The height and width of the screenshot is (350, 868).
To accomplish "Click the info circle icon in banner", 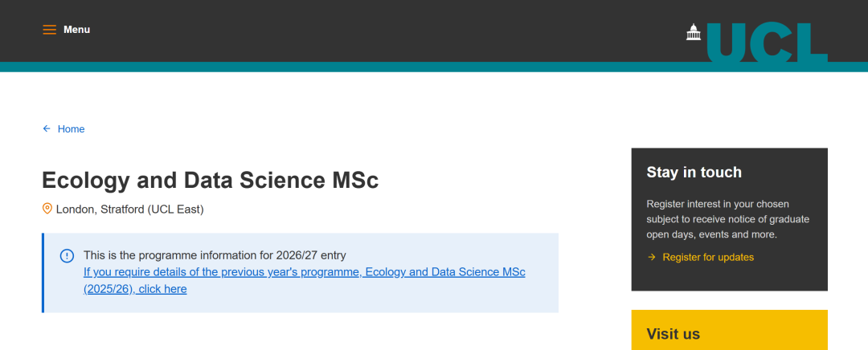I will [x=67, y=256].
